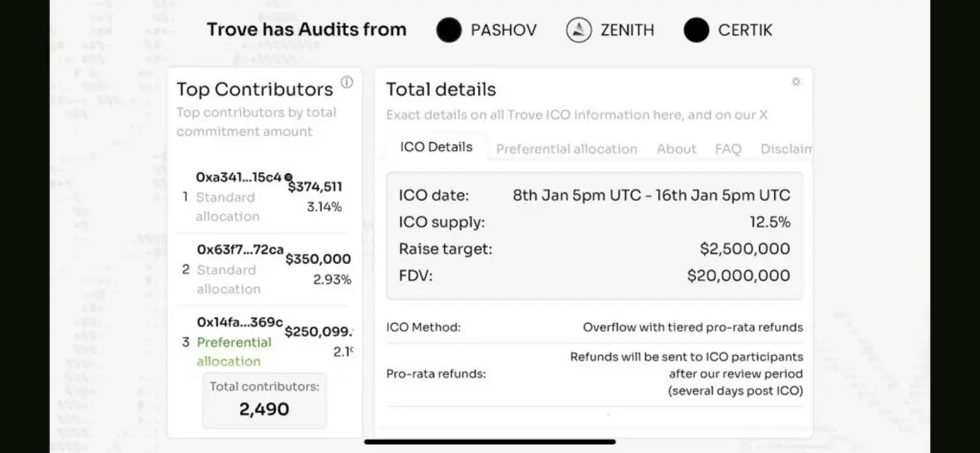Open the ZENITH audit text link

point(627,31)
